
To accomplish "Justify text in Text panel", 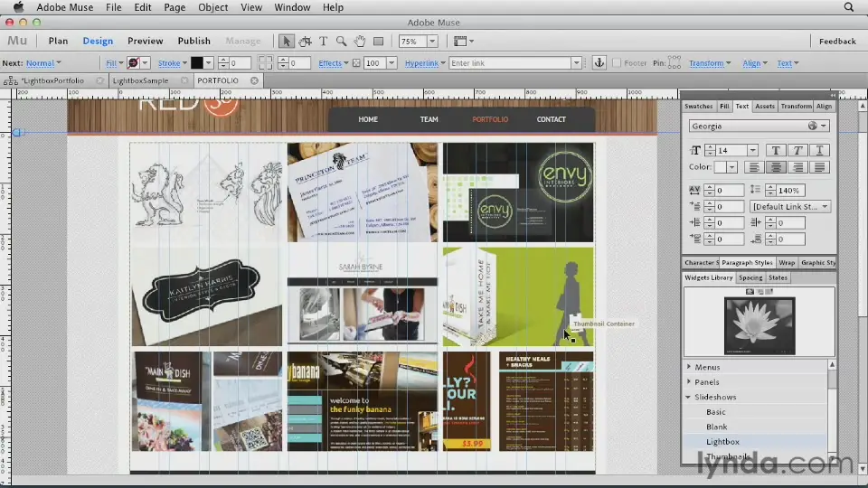I will tap(820, 166).
